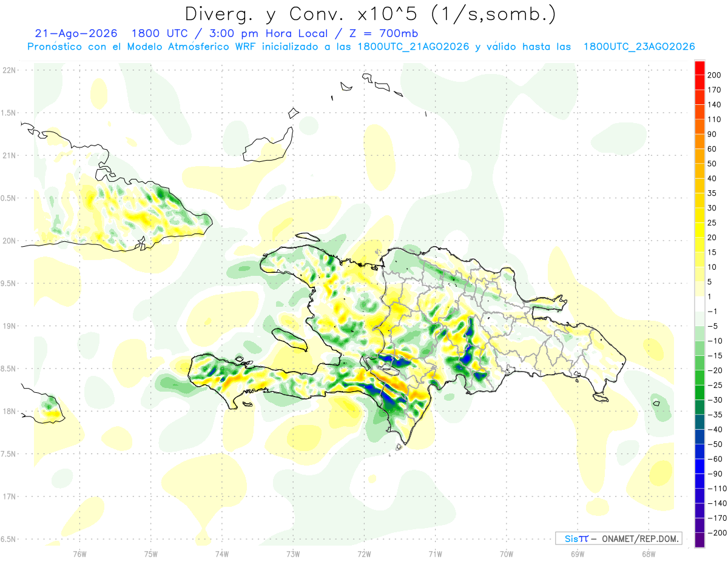The height and width of the screenshot is (562, 728).
Task: Click the "22N" latitude label
Action: (8, 70)
